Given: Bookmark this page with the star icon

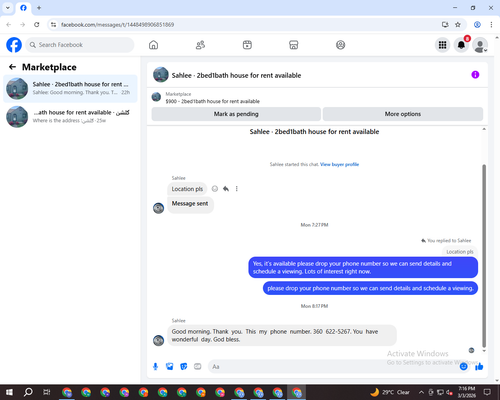Looking at the screenshot, I should coord(458,25).
